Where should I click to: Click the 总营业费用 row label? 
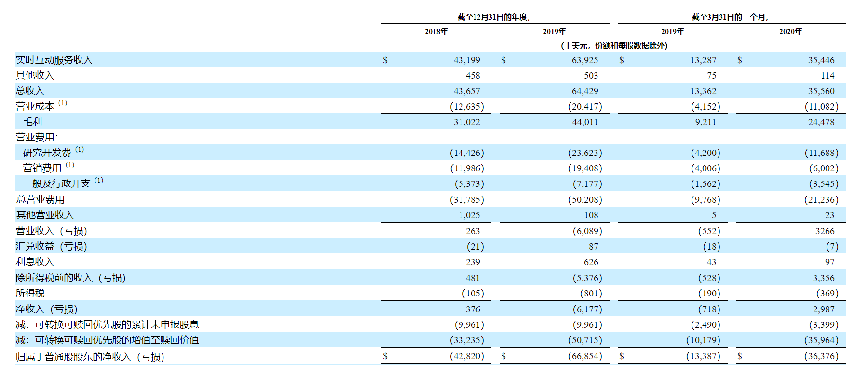coord(41,199)
